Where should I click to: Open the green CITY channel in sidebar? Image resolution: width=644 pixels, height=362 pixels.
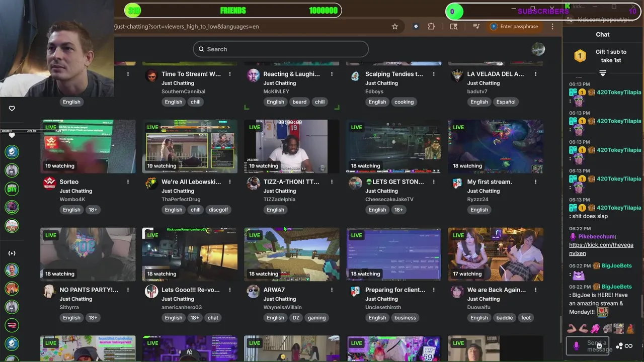tap(12, 189)
